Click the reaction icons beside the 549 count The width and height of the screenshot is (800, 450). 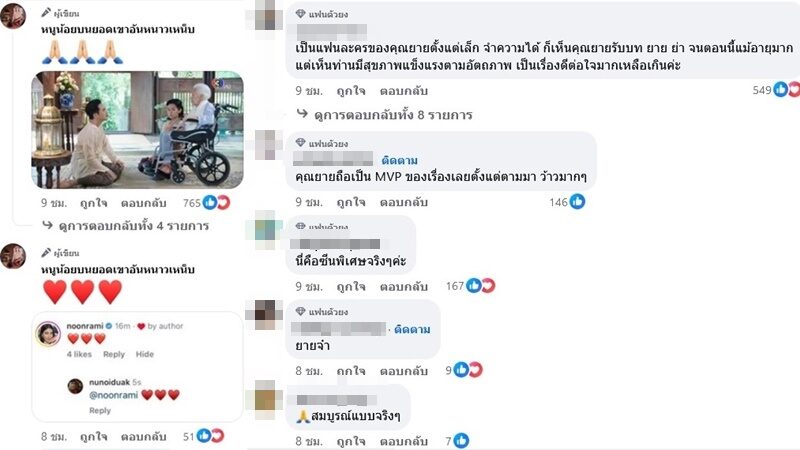pos(786,90)
